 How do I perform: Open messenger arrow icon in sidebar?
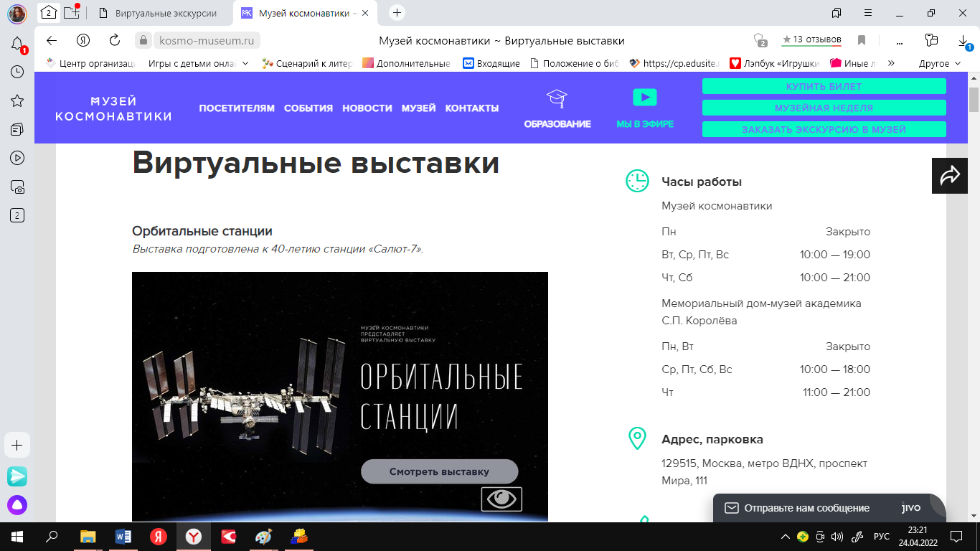pos(17,476)
